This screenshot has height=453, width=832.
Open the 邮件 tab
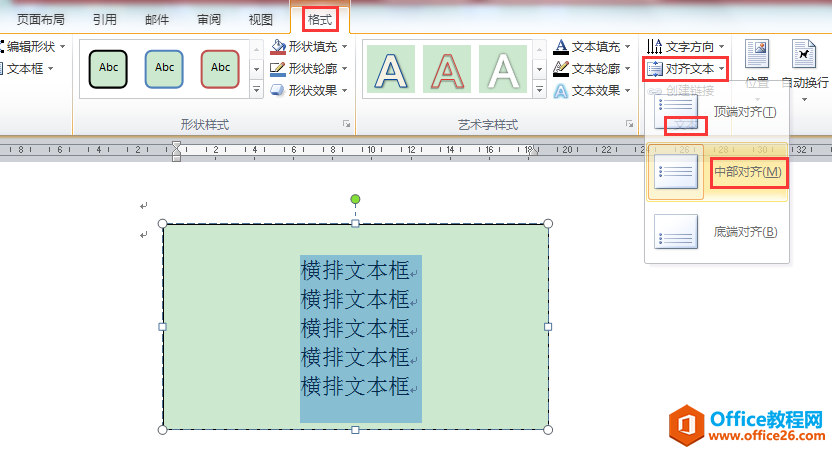click(157, 20)
